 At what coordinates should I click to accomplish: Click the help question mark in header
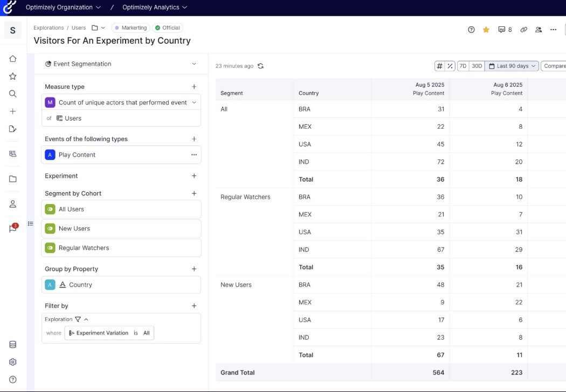pos(471,30)
